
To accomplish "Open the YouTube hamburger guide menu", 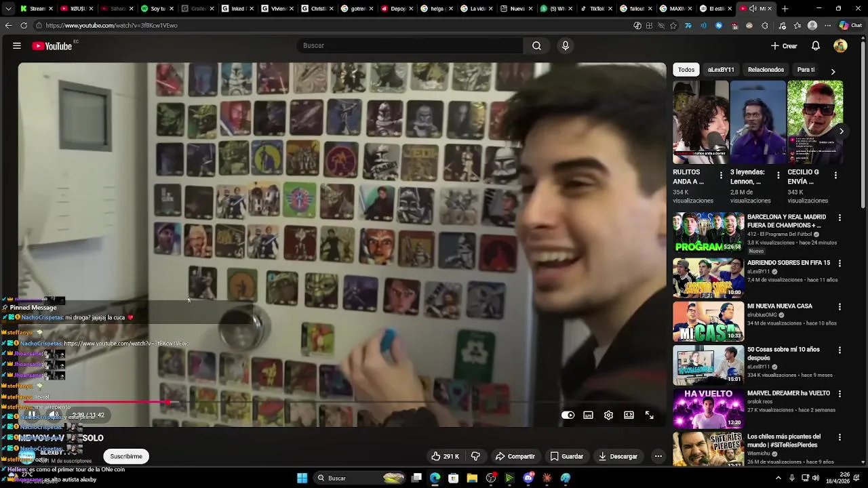I will [17, 45].
